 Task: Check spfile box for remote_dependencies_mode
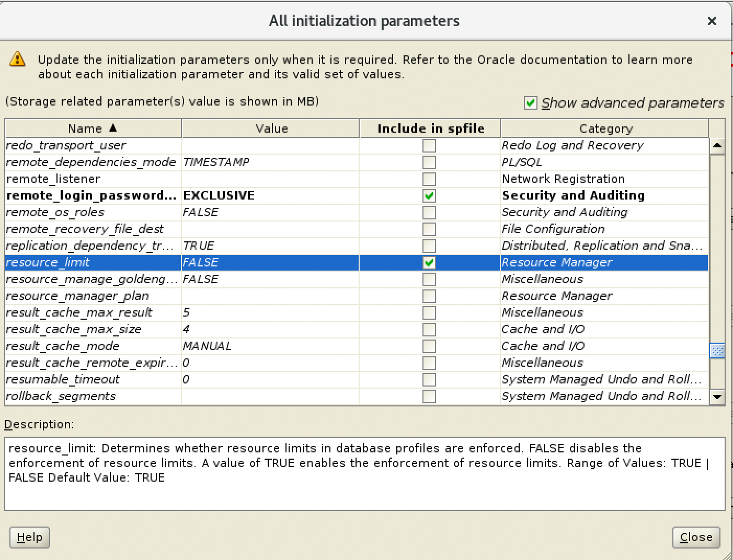(x=429, y=162)
